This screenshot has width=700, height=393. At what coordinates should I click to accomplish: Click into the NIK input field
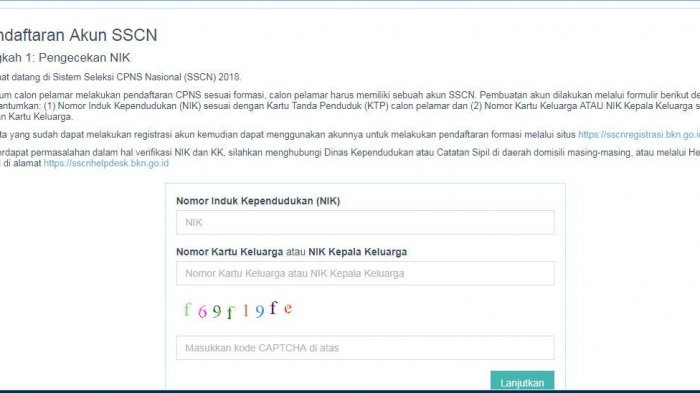point(365,222)
